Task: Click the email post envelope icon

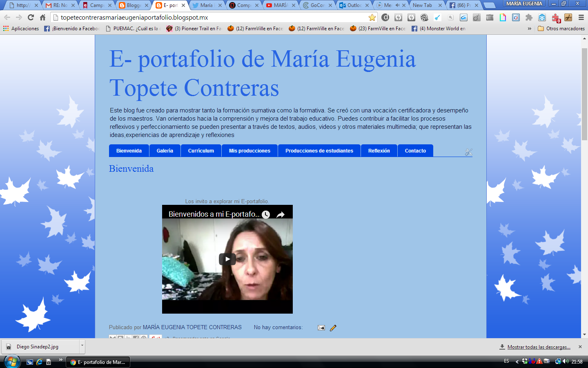Action: 321,328
